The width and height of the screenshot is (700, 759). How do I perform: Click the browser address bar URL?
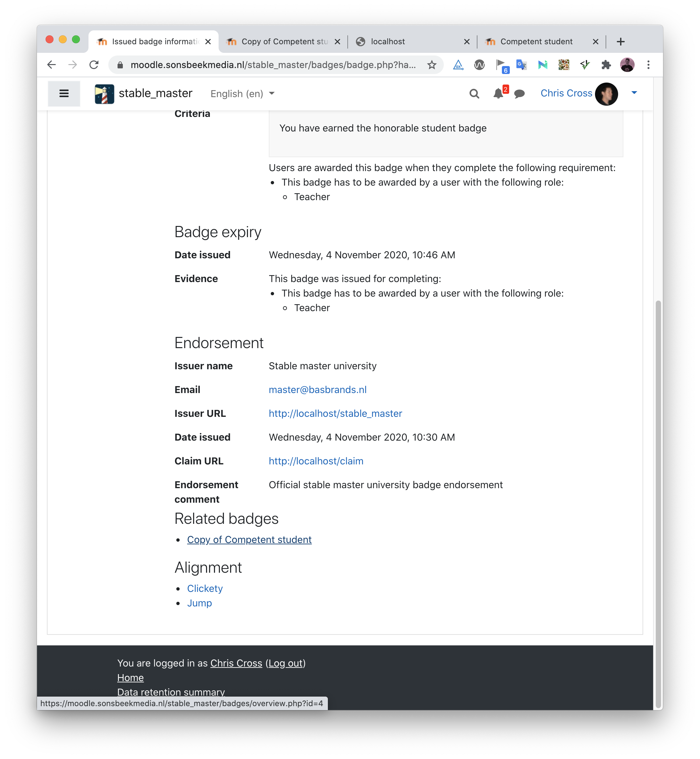(x=273, y=65)
